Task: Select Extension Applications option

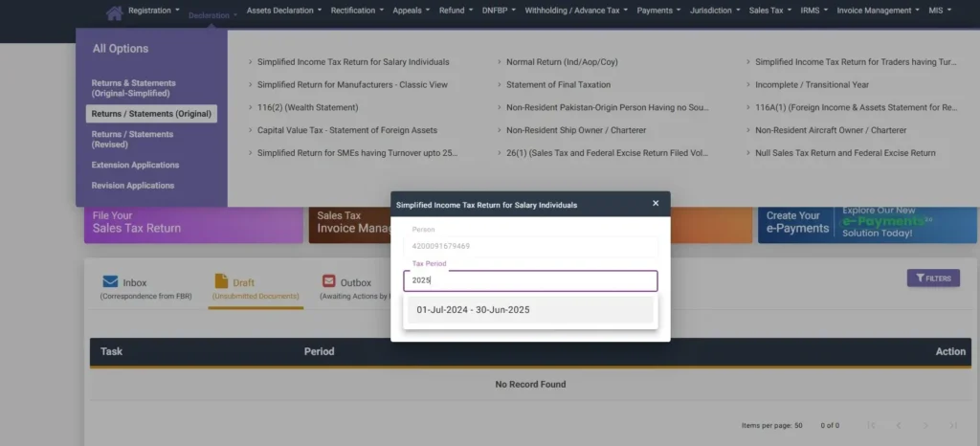Action: coord(135,165)
